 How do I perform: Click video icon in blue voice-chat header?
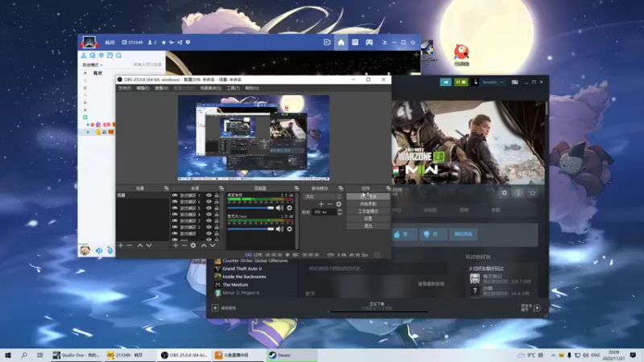coord(327,43)
